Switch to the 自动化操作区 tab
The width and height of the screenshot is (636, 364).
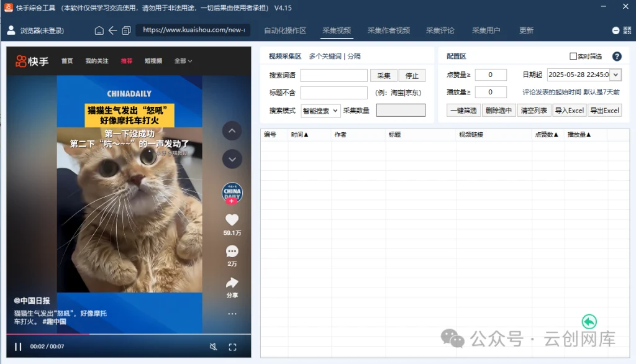click(x=284, y=30)
